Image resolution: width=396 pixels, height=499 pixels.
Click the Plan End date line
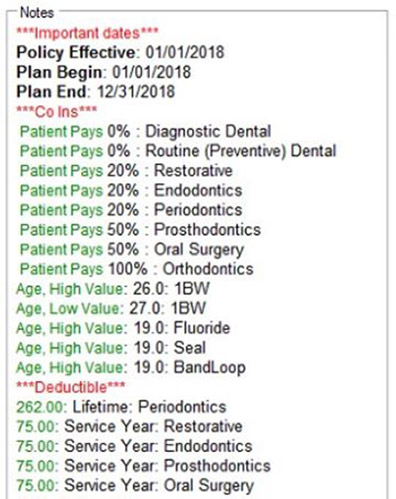tap(96, 92)
